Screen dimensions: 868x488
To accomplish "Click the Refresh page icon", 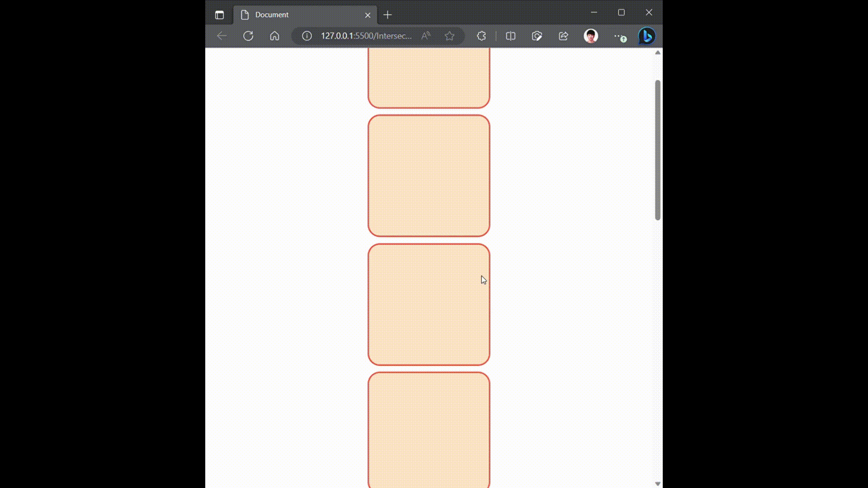I will coord(248,36).
